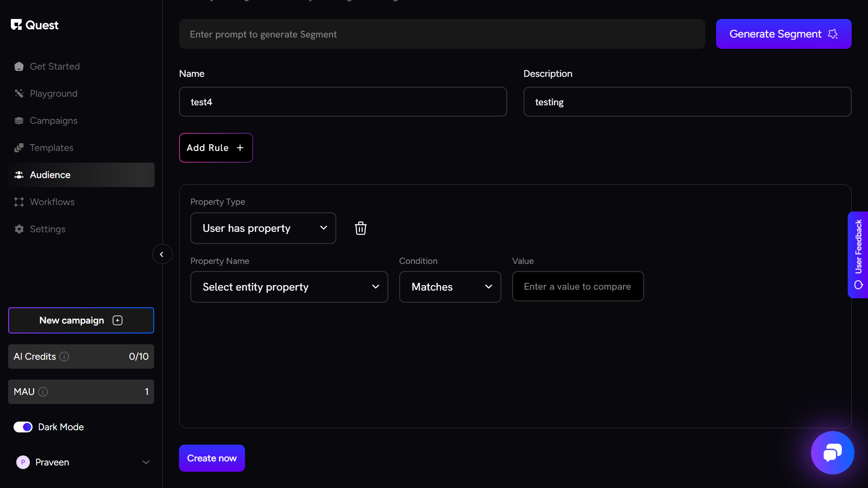Toggle Dark Mode switch

tap(23, 427)
